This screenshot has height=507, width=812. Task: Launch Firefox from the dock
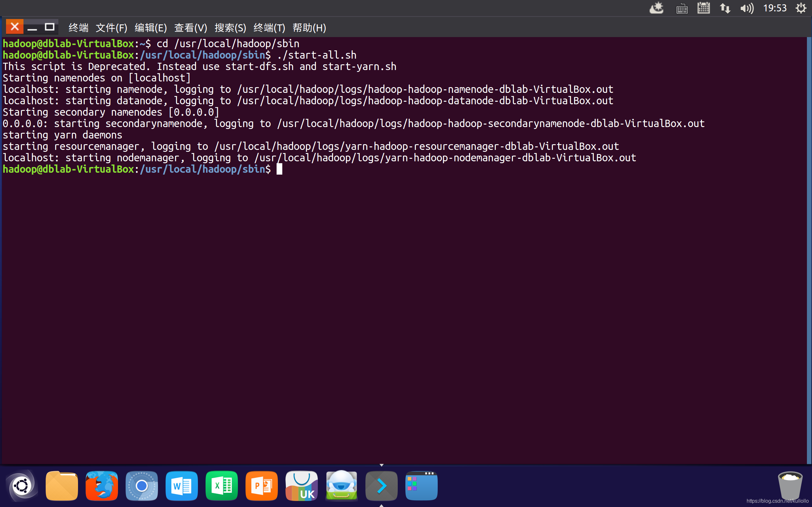pos(102,485)
